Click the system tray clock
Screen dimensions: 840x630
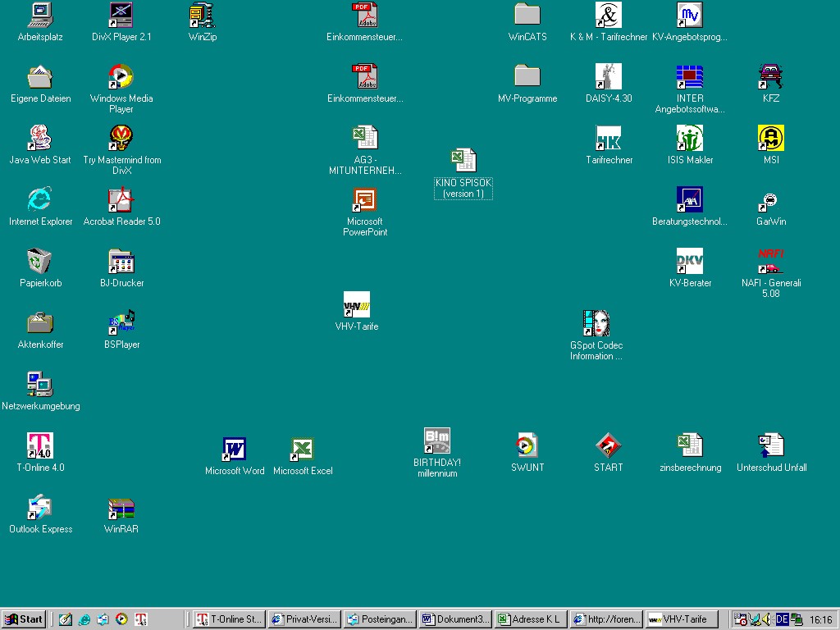[820, 619]
